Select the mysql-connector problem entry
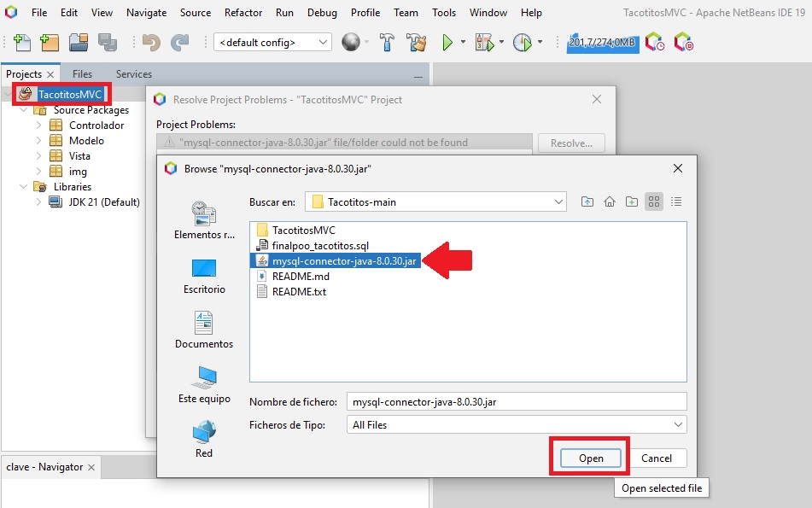 [344, 143]
